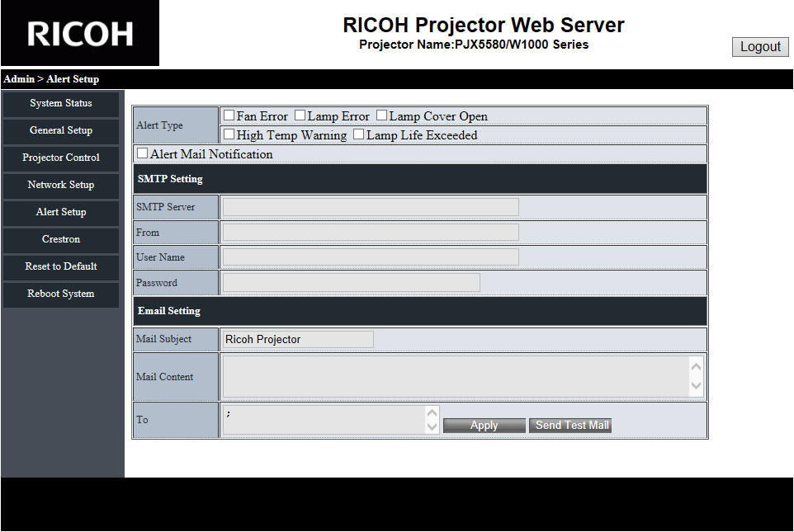Enable Fan Error alert checkbox
Viewport: 794px width, 532px height.
(x=229, y=115)
